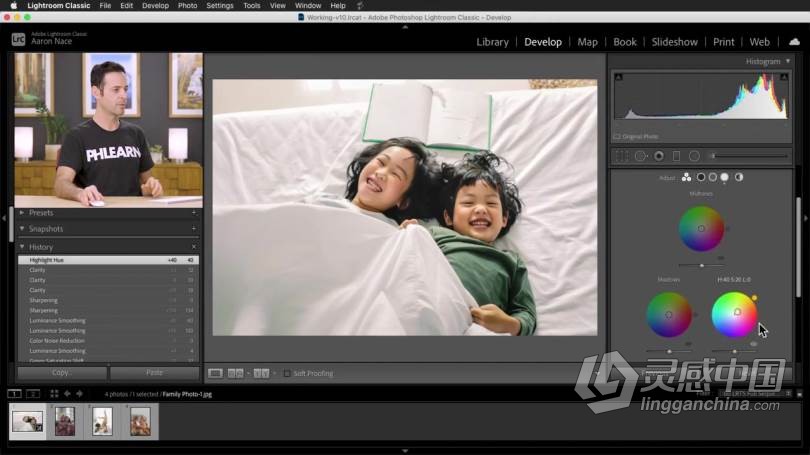Click the Lrc identity plate logo

18,39
